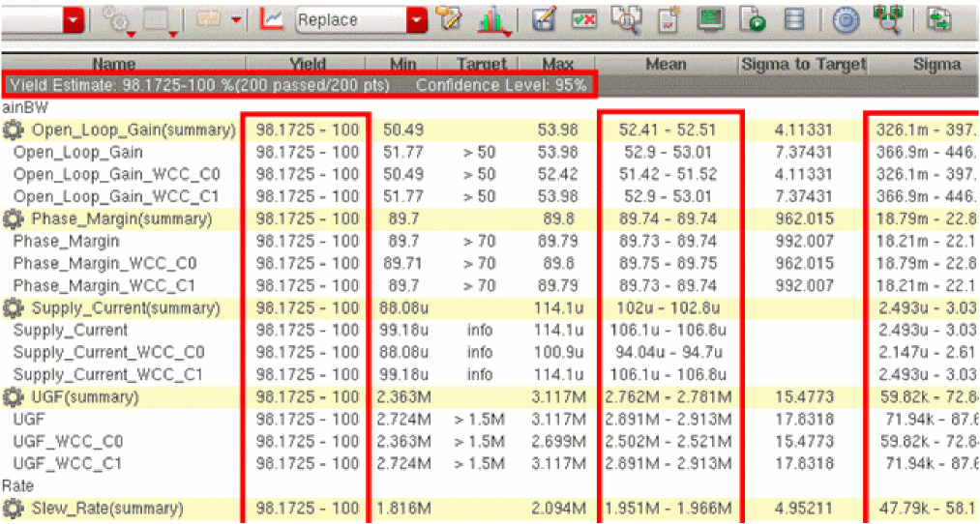Click the grayed gear settings icon
The image size is (980, 524).
tap(119, 21)
